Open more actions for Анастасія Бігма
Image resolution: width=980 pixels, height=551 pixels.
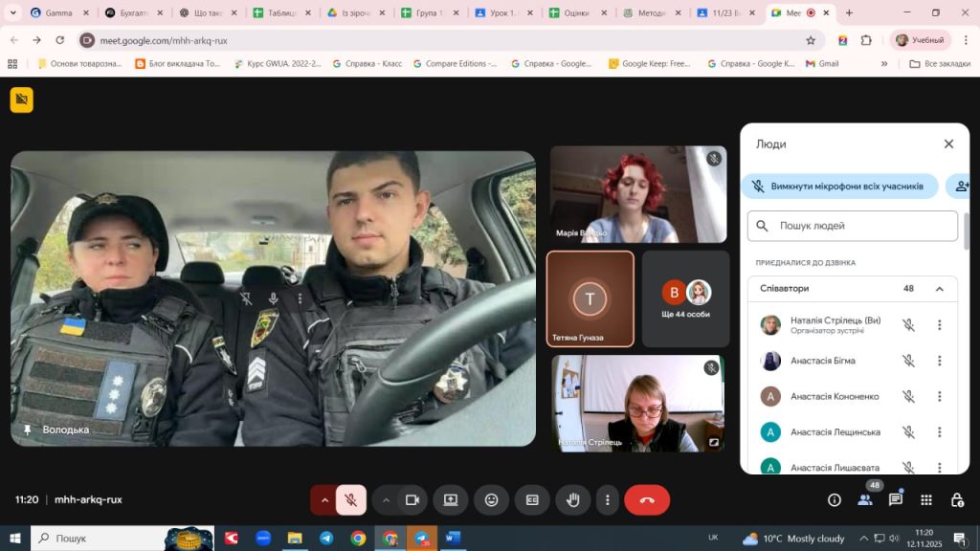[x=940, y=361]
